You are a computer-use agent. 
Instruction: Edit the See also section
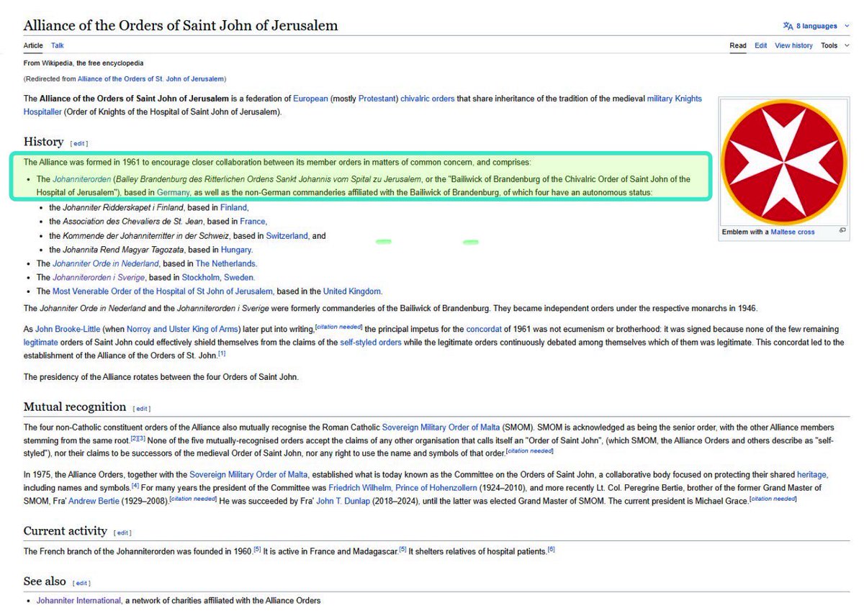[82, 583]
